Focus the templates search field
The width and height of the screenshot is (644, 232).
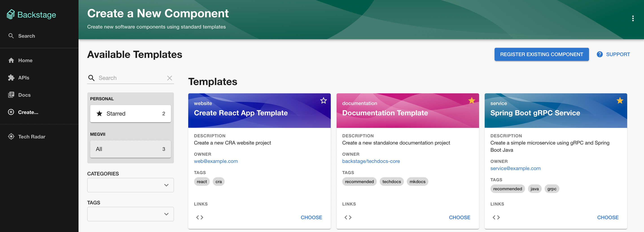pos(131,78)
